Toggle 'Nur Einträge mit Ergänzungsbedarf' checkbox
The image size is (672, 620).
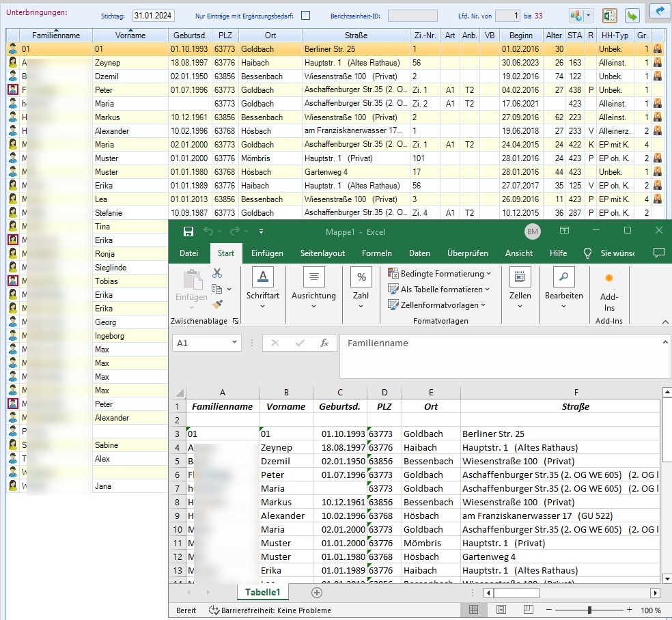click(x=306, y=16)
